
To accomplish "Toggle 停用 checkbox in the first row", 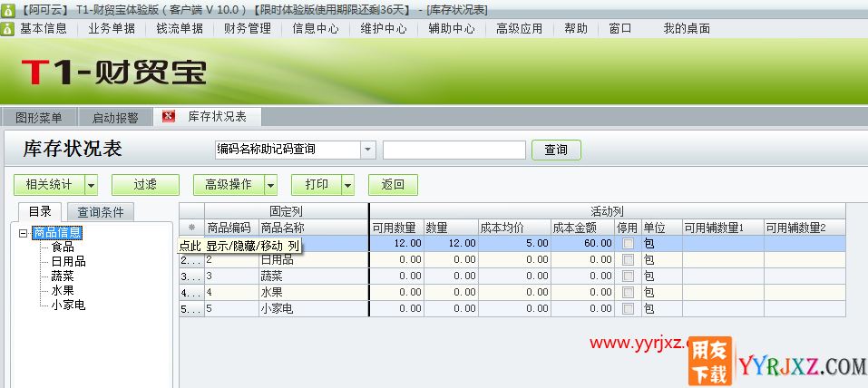I will click(628, 244).
